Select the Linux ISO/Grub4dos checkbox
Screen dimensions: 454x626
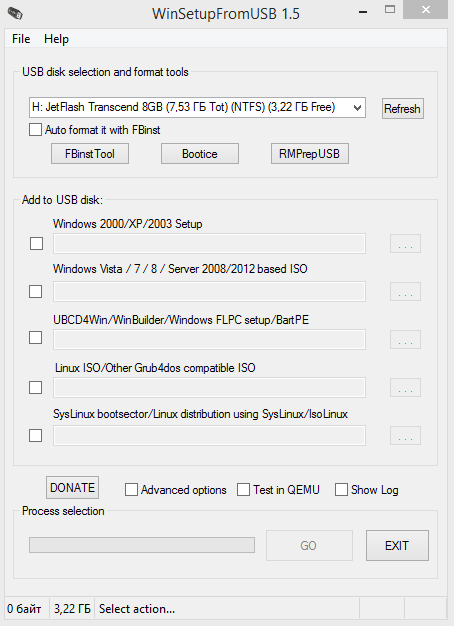(36, 387)
